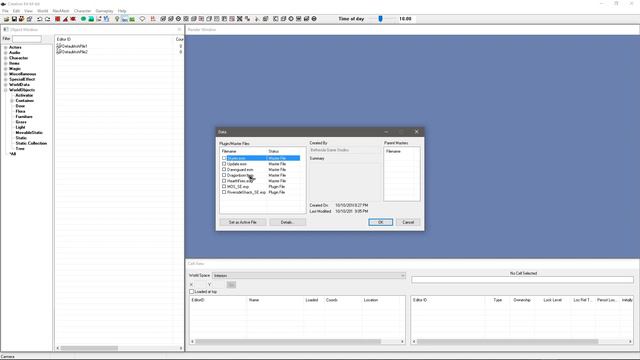Click the Go button beside Y field
Screen dimensions: 640x360
click(231, 284)
